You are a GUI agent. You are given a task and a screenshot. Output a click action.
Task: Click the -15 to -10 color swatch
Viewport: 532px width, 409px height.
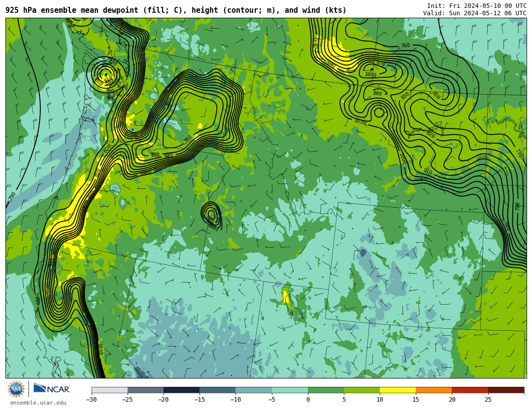point(218,390)
